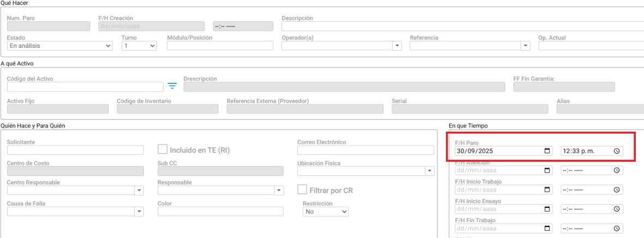Screen dimensions: 644x238
Task: Click clock icon for F/H Inicio Trabajo
Action: [x=617, y=190]
